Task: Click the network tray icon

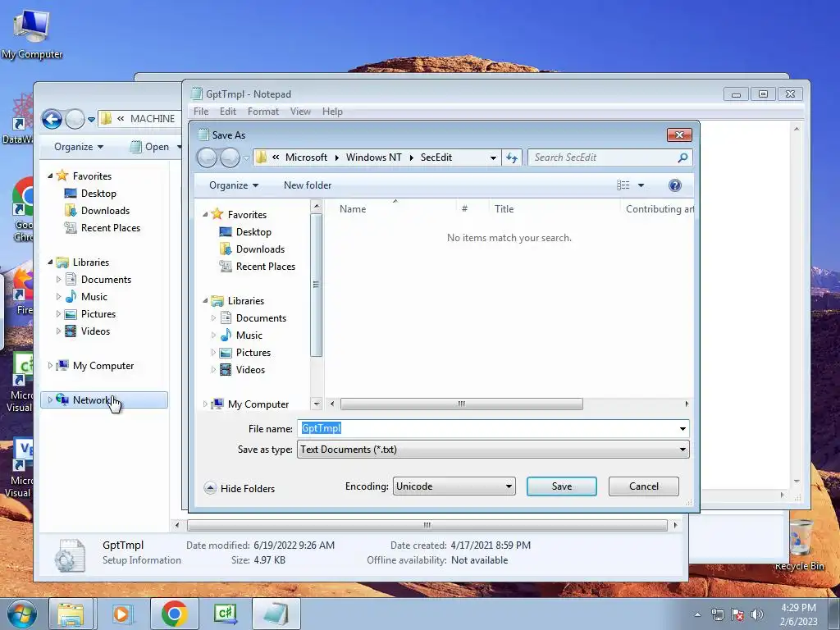Action: tap(717, 614)
